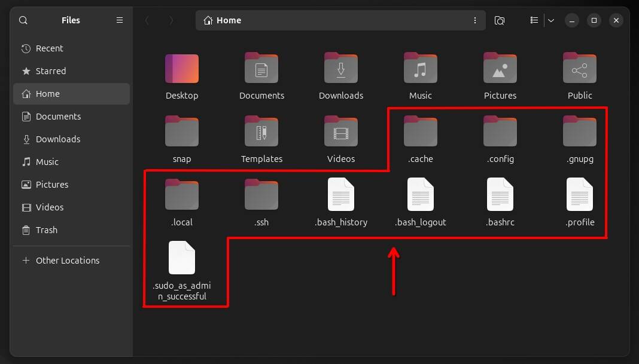The image size is (639, 364).
Task: Open Other Locations from the sidebar
Action: point(66,260)
